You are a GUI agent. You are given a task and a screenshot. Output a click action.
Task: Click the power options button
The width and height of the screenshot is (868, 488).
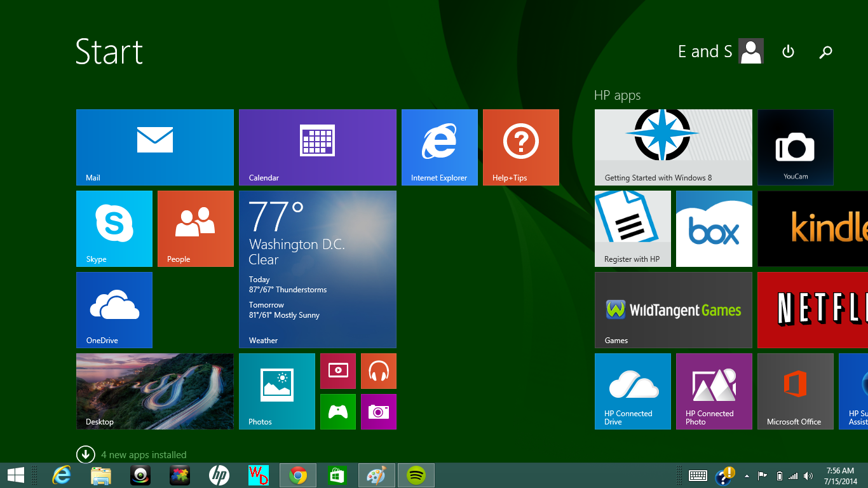point(788,51)
